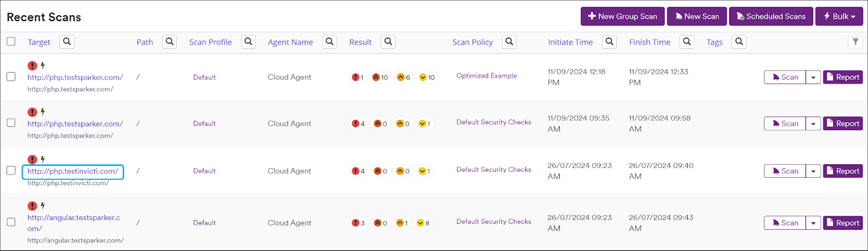Open Report for the php.testinvicti.com scan
Screen dimensions: 868x251
click(x=843, y=171)
